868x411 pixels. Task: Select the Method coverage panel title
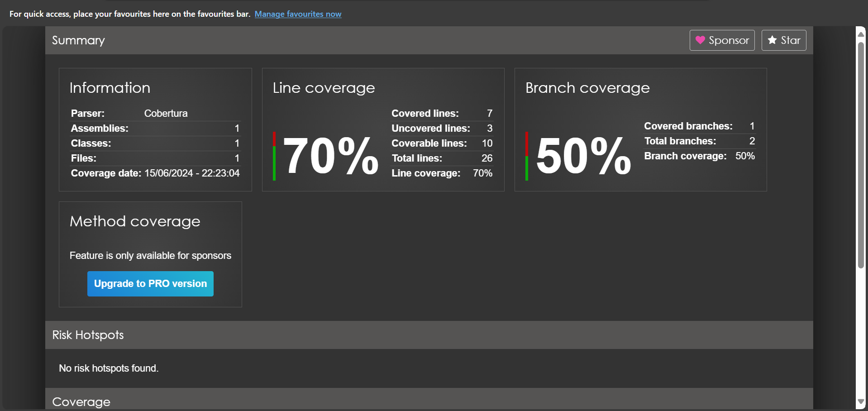coord(135,221)
